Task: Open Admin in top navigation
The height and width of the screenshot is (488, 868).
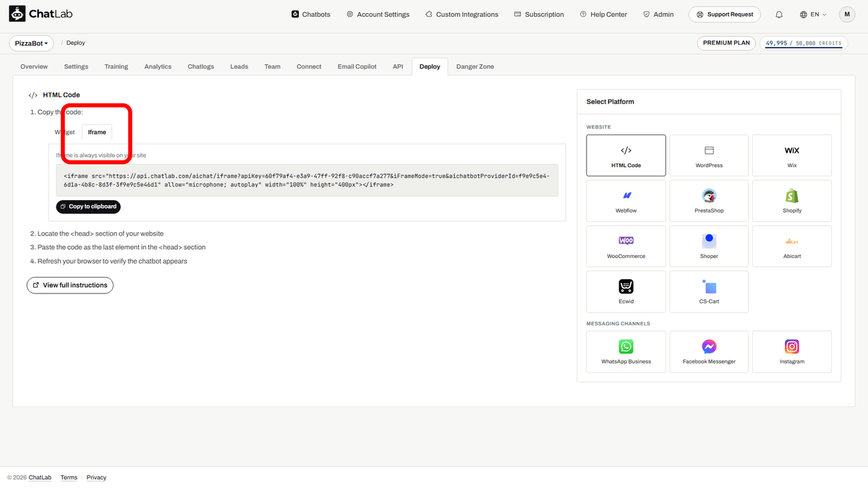Action: click(x=658, y=14)
